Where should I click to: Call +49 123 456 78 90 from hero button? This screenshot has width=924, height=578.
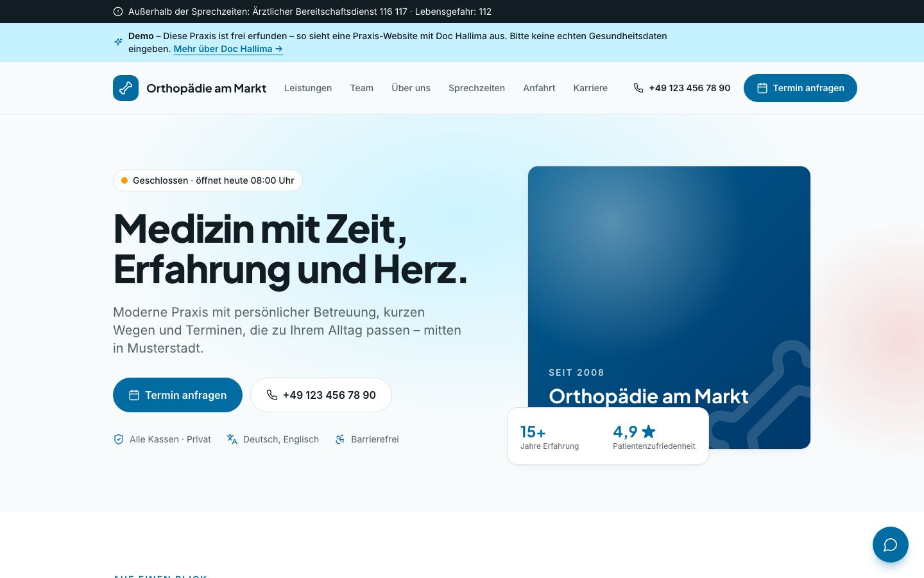point(321,395)
